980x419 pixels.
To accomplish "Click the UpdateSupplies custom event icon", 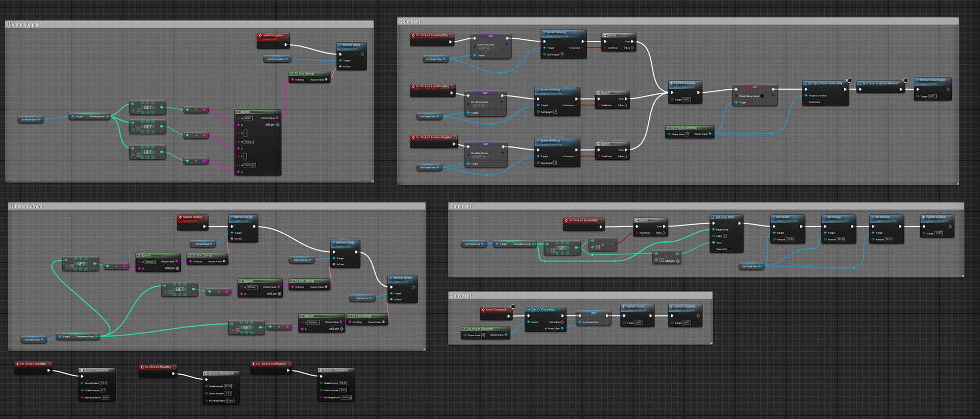I will pos(260,36).
